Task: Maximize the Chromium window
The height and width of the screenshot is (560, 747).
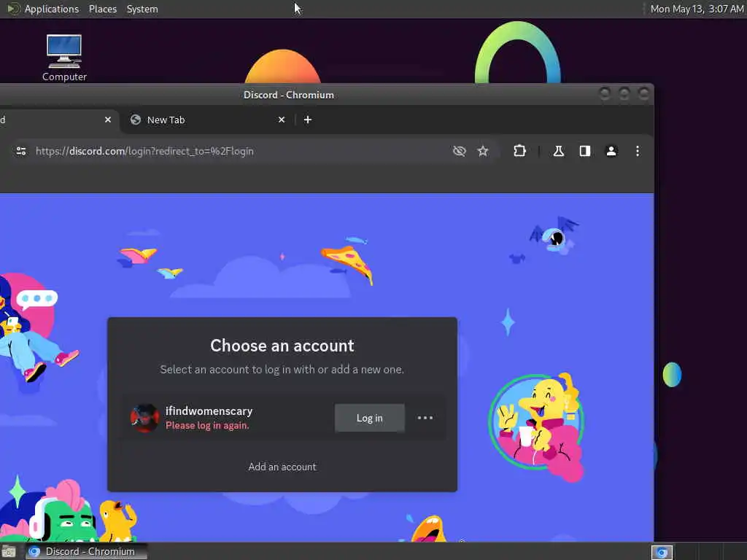Action: pos(624,94)
